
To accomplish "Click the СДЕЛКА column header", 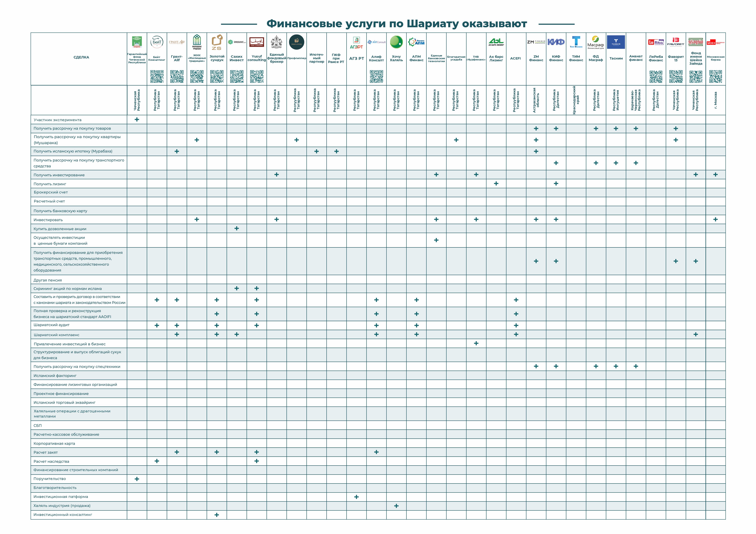I will coord(81,57).
